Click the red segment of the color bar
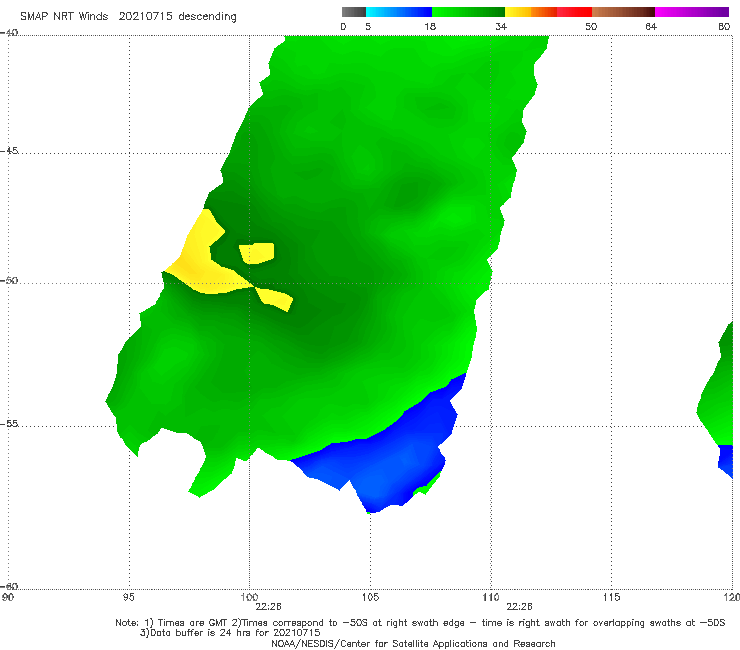This screenshot has width=740, height=650. (x=574, y=12)
